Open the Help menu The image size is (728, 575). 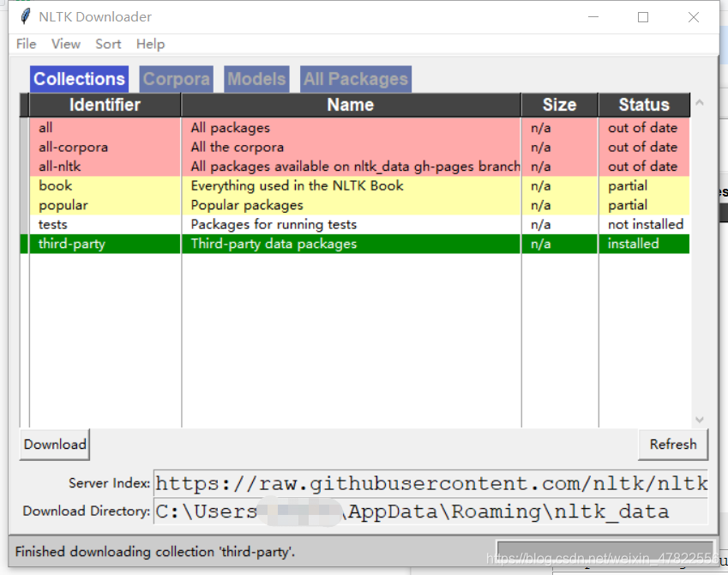[x=150, y=44]
